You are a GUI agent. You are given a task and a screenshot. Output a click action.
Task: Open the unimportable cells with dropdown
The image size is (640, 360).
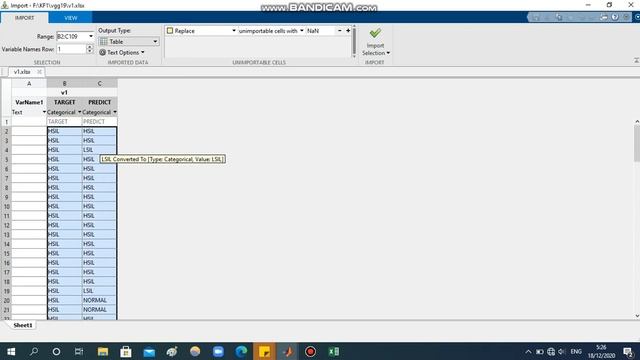coord(302,31)
